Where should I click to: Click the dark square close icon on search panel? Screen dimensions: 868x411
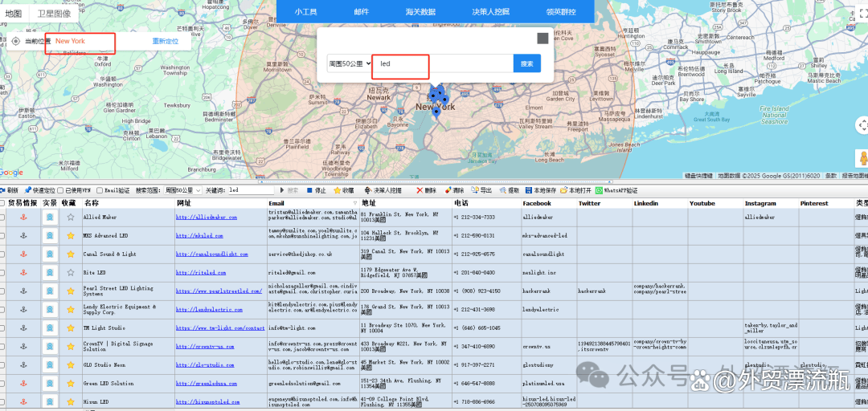pyautogui.click(x=542, y=39)
